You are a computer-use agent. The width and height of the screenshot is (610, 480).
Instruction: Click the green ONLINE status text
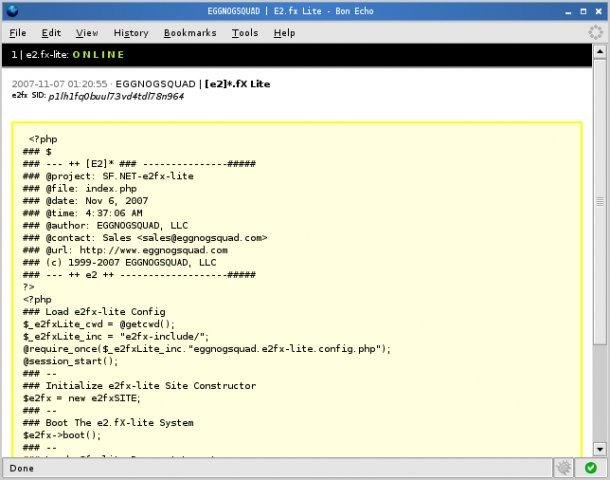click(x=98, y=54)
